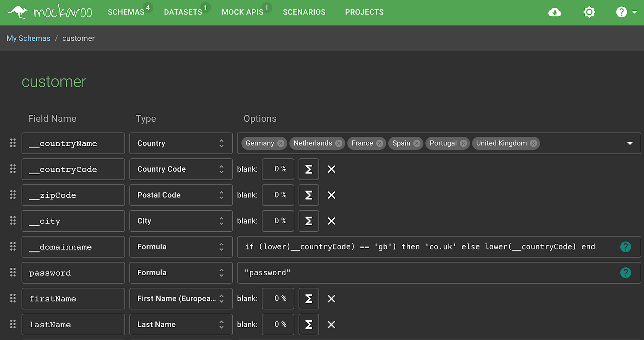Remove Portugal from countries

[463, 143]
